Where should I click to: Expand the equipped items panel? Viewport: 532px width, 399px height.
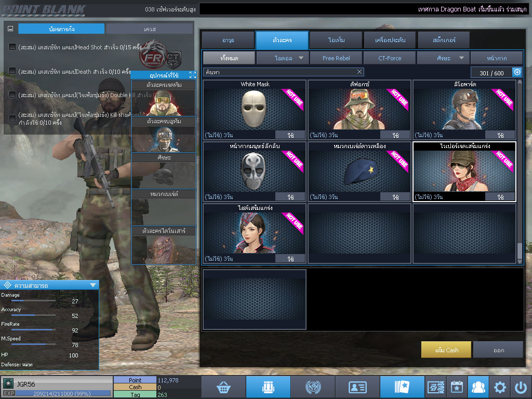[193, 75]
